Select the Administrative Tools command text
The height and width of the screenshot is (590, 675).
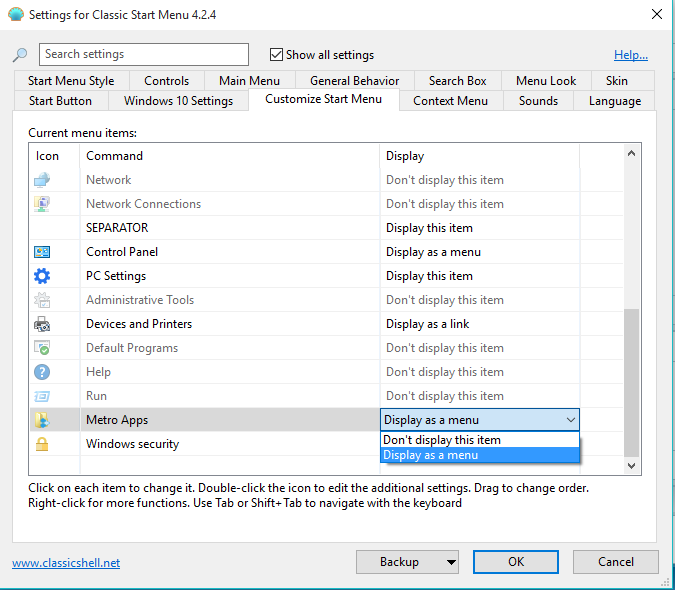[x=140, y=300]
